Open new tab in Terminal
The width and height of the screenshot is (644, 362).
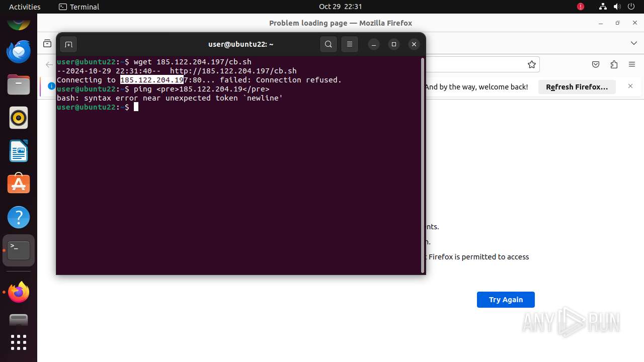pyautogui.click(x=68, y=44)
